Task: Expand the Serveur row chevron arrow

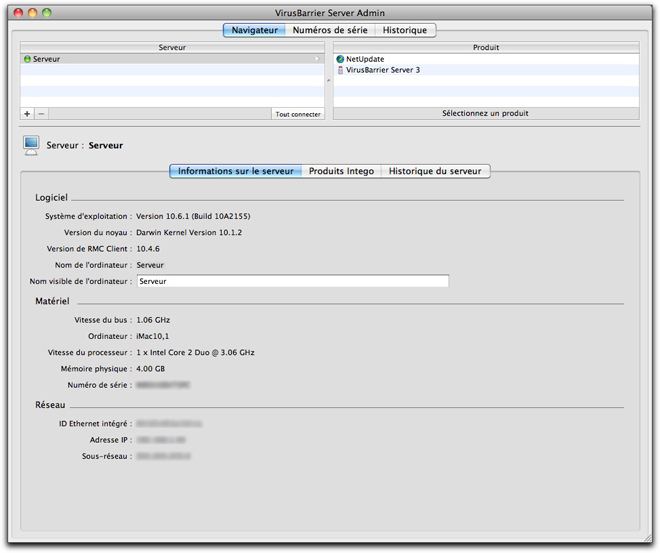Action: point(317,59)
